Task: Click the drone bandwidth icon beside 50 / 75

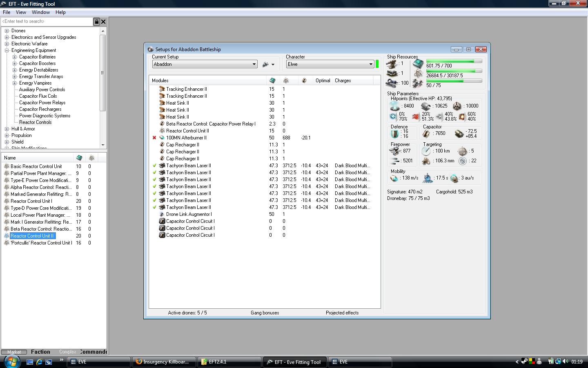Action: [x=418, y=84]
